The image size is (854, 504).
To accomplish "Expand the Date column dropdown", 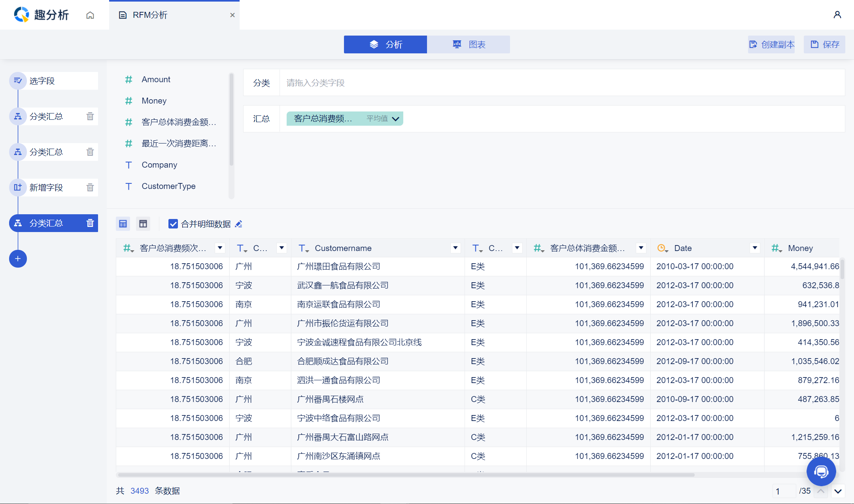I will tap(755, 248).
